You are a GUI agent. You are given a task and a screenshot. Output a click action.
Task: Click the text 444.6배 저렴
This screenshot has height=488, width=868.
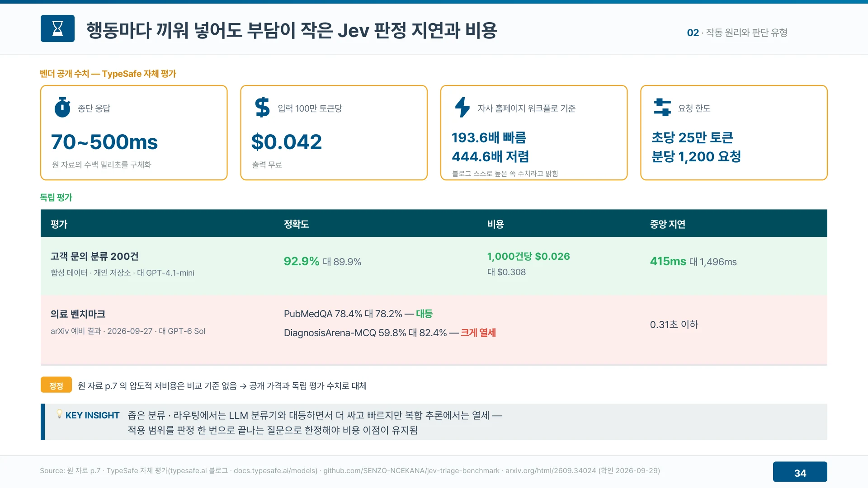click(x=491, y=156)
